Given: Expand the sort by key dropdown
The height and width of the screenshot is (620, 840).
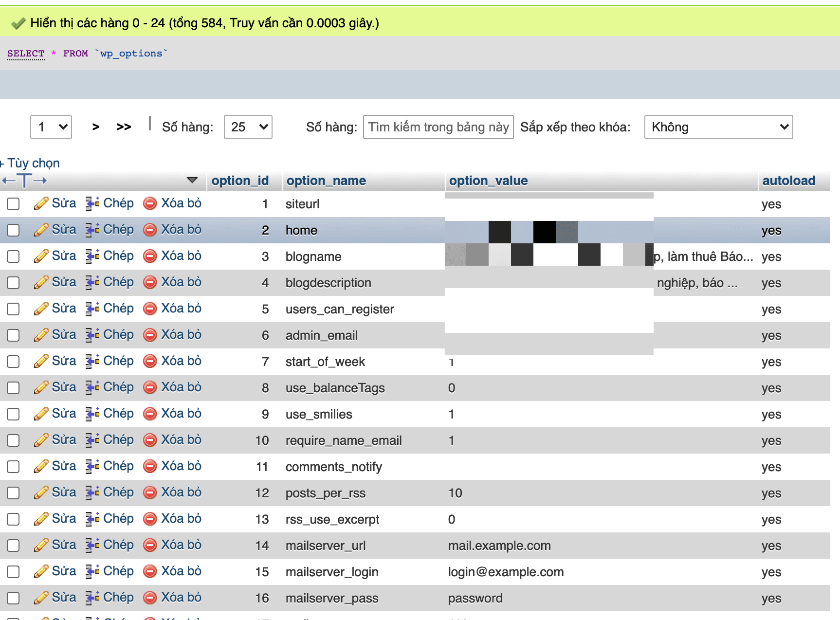Looking at the screenshot, I should (718, 127).
